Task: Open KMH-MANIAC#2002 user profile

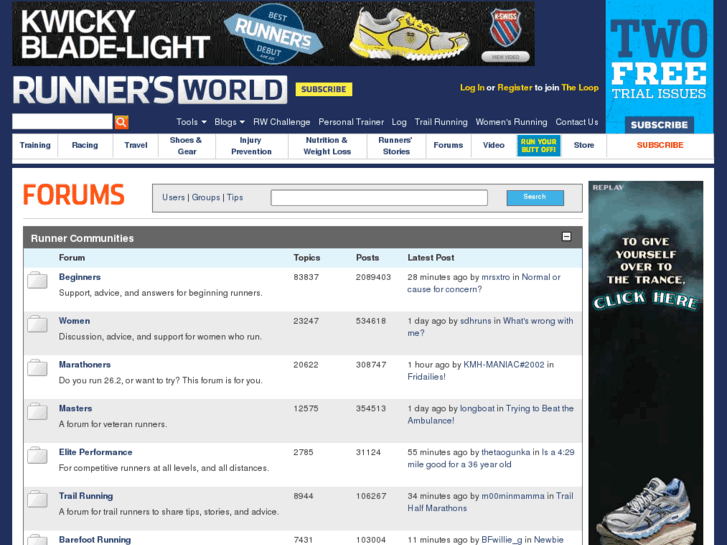Action: pos(504,365)
